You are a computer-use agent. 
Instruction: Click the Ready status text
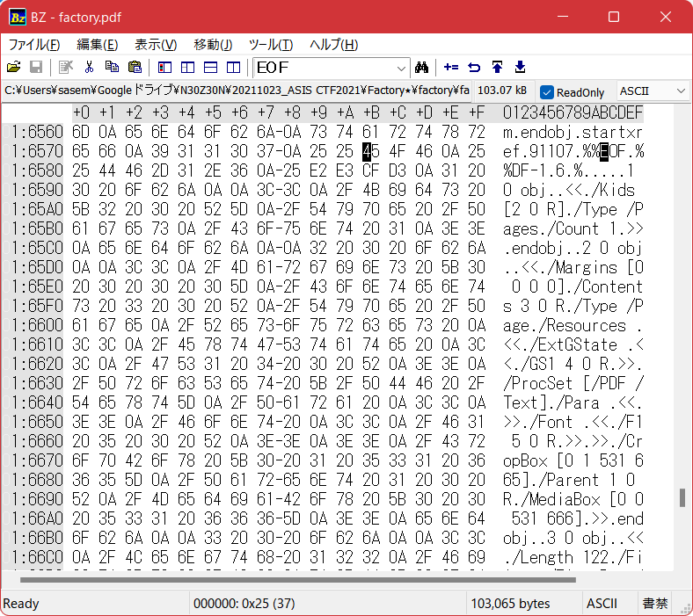coord(21,603)
